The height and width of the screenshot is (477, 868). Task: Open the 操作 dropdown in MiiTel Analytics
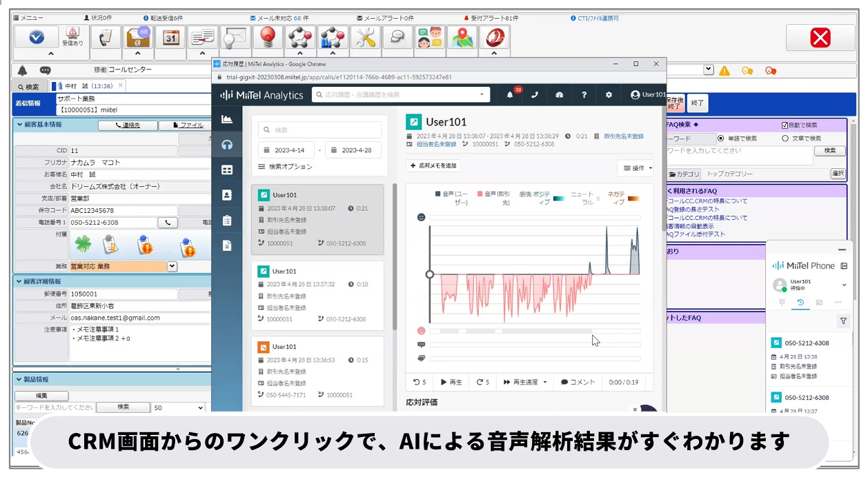(x=635, y=168)
